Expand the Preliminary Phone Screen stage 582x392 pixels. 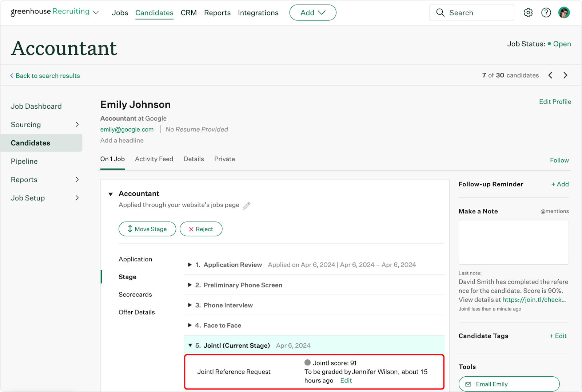pyautogui.click(x=190, y=285)
